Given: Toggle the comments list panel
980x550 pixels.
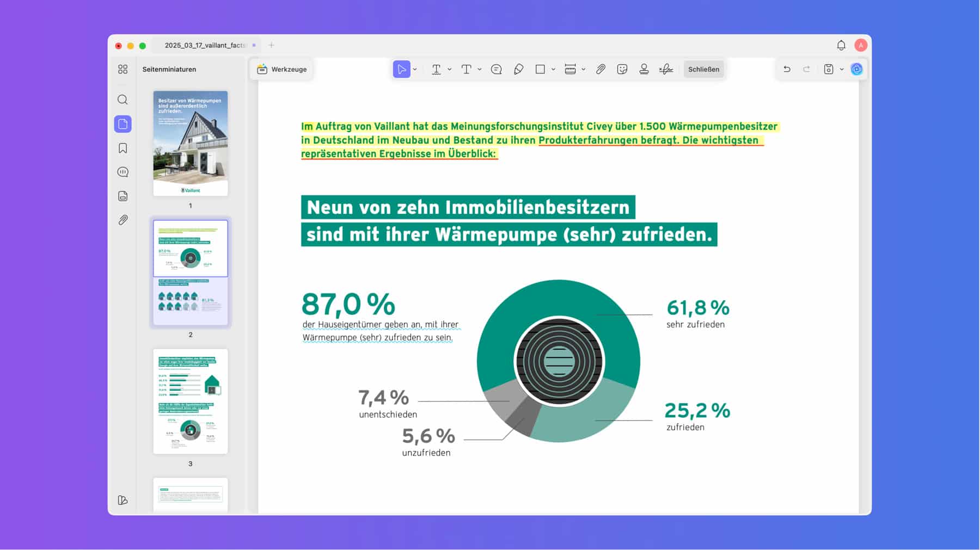Looking at the screenshot, I should 123,172.
